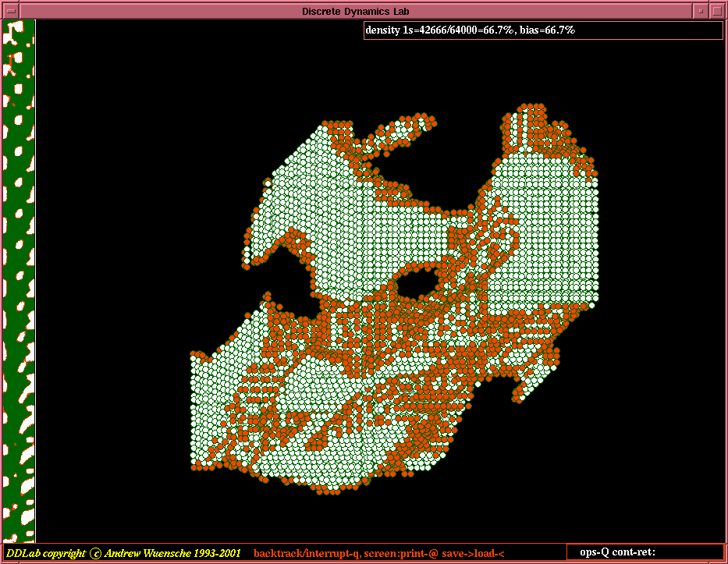The width and height of the screenshot is (728, 564).
Task: Click the network graph cell layout
Action: point(395,299)
